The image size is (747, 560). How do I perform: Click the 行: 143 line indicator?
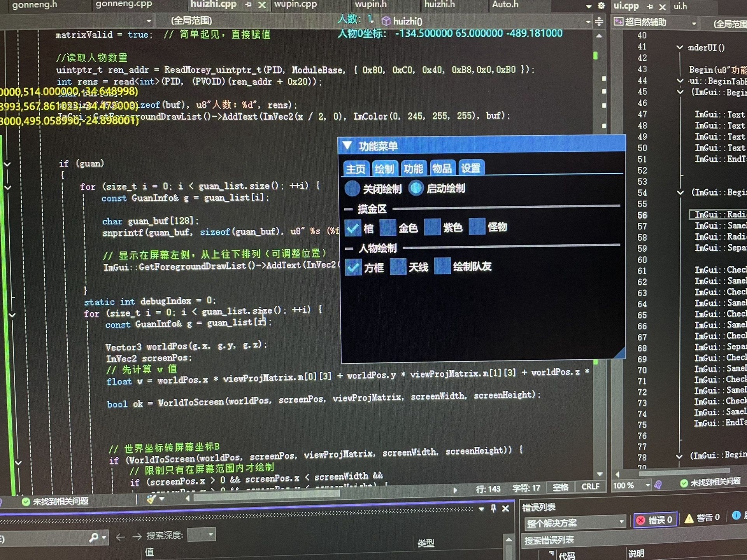[488, 489]
